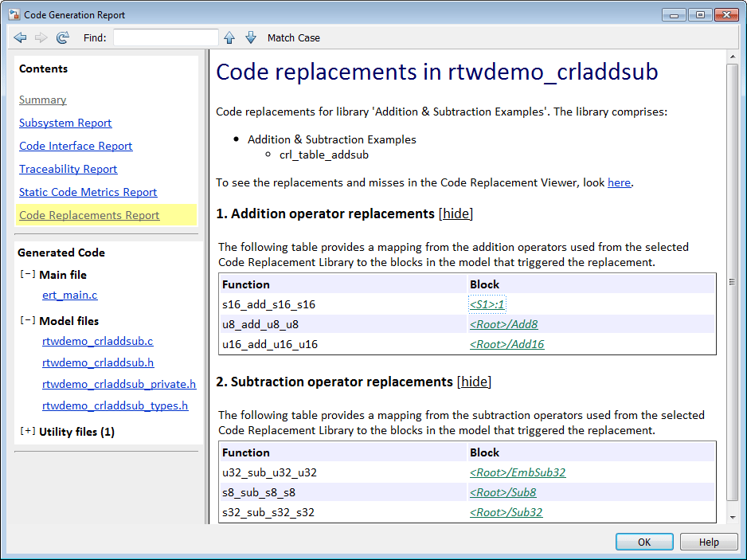The height and width of the screenshot is (560, 747).
Task: Click the Code Generation Report title icon
Action: (14, 14)
